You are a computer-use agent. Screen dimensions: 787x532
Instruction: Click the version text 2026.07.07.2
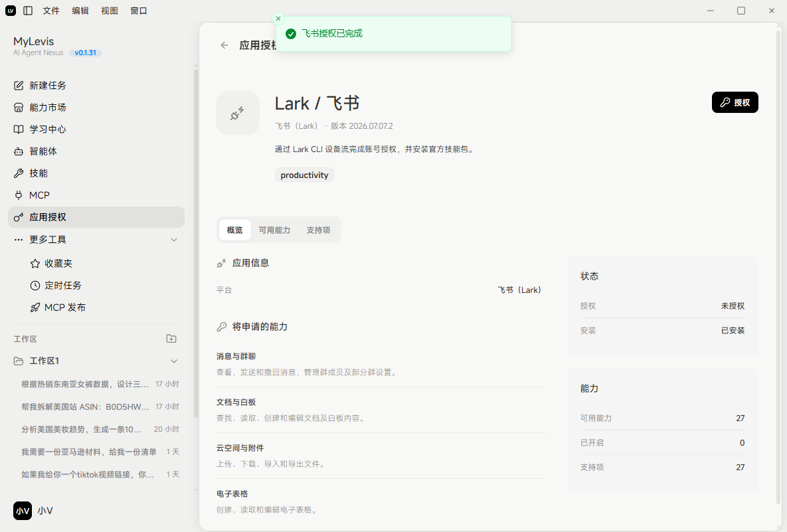371,126
